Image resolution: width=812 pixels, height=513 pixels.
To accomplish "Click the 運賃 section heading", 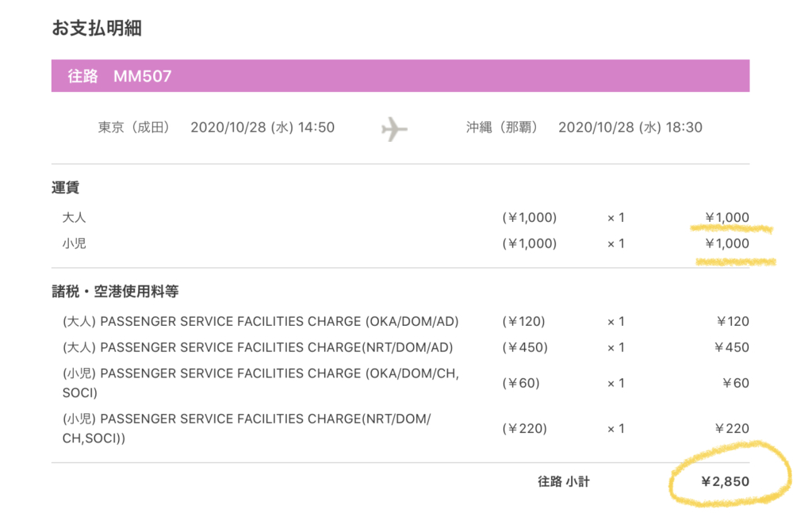I will (65, 187).
